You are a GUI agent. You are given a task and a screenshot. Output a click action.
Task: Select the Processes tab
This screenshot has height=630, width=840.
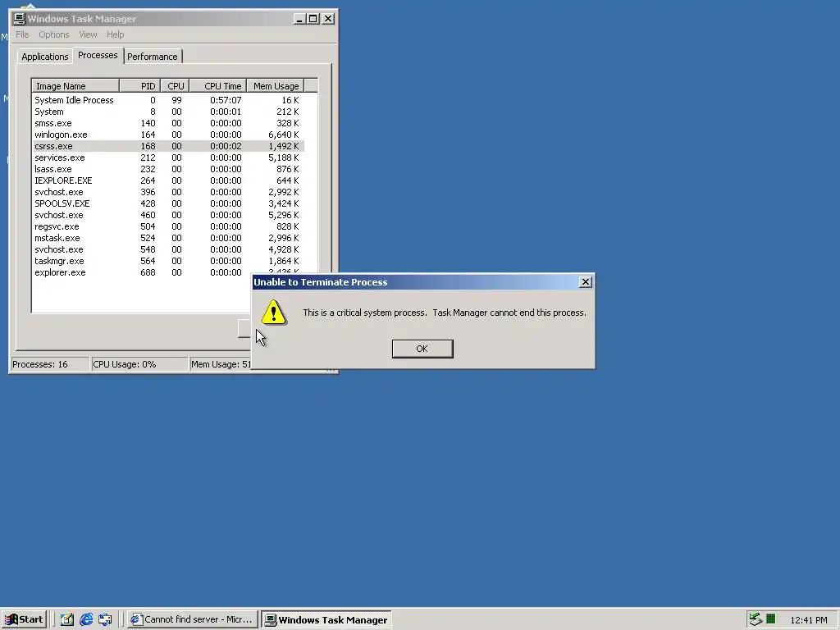[x=98, y=55]
